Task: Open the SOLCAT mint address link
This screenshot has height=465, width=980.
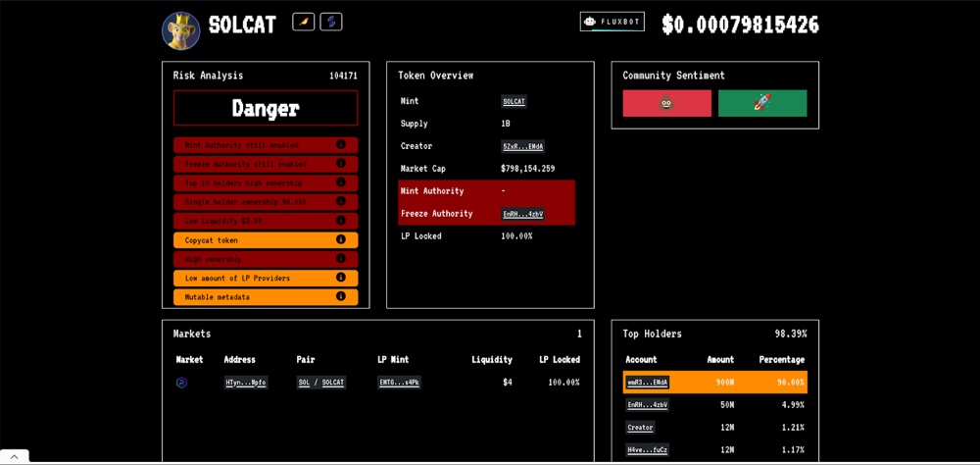Action: click(514, 101)
